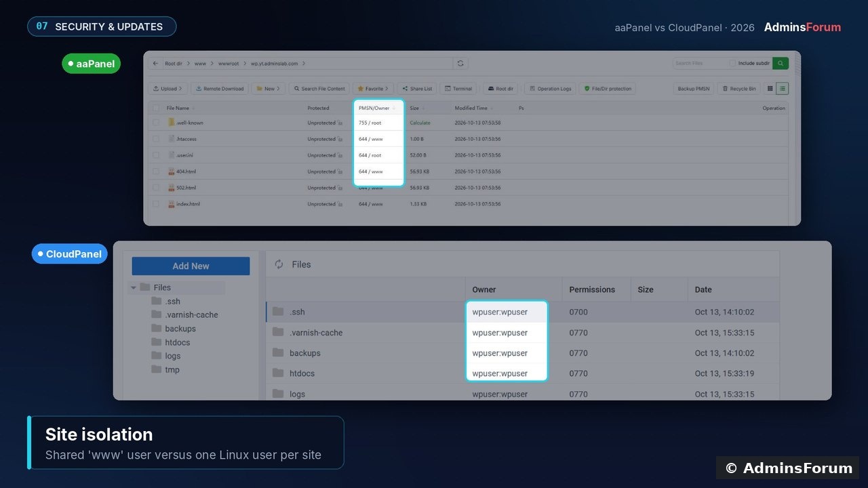This screenshot has height=488, width=868.
Task: Switch aaPanel to list view
Action: (x=782, y=89)
